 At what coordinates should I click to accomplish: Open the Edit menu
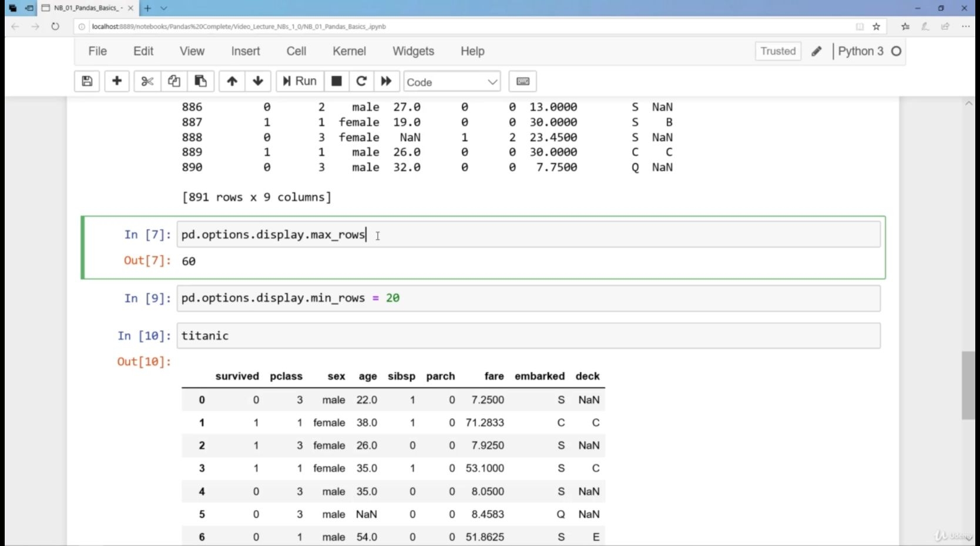(143, 51)
